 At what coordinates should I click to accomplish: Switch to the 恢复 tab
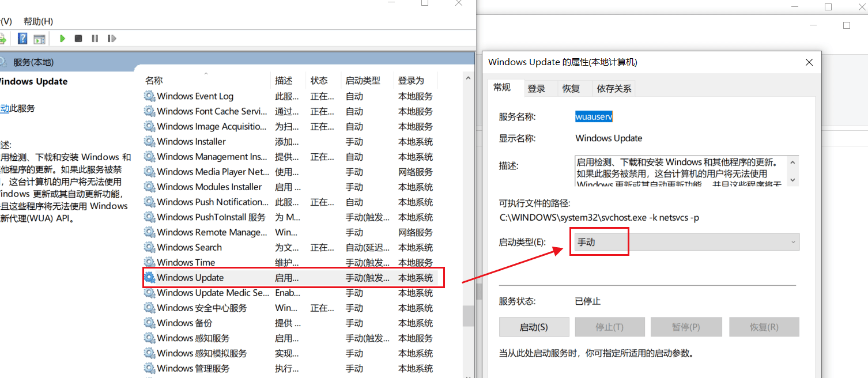571,89
